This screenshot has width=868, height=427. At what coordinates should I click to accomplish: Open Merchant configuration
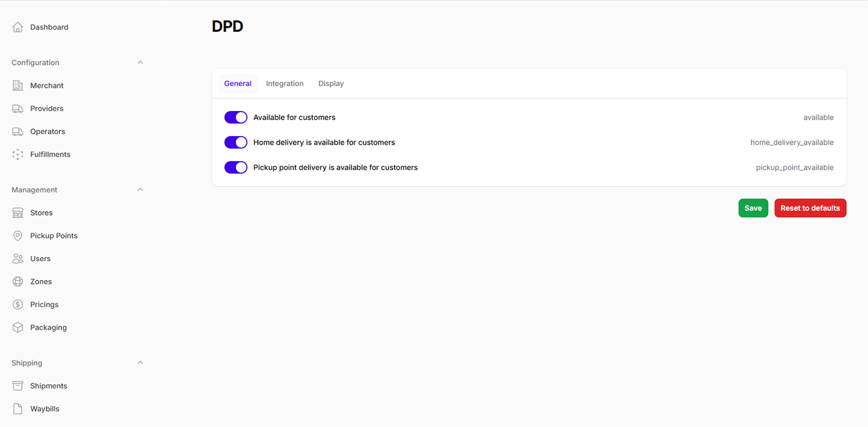click(x=47, y=86)
